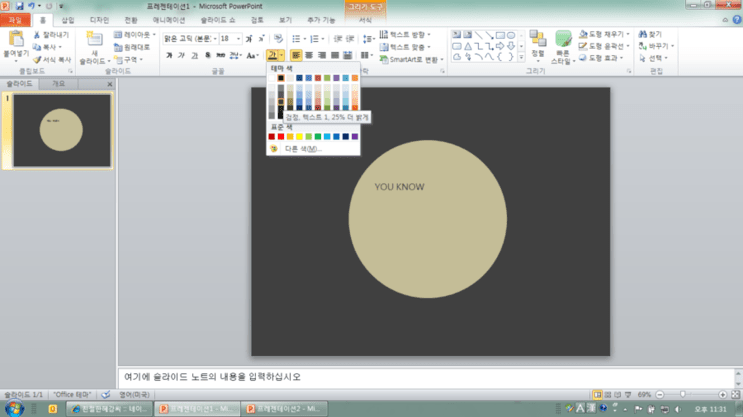Click the Clear Formatting eraser icon
Viewport: 743px width, 417px height.
pos(278,38)
